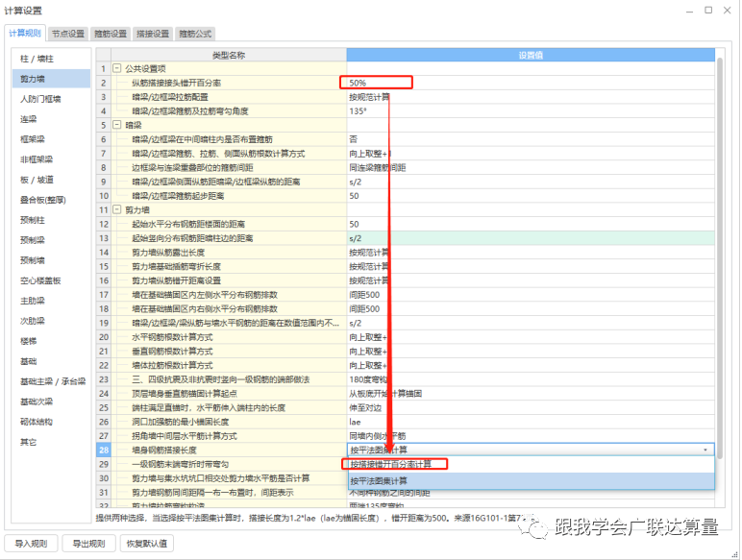
Task: Select 空心楼盖板 in the component list
Action: coord(51,280)
